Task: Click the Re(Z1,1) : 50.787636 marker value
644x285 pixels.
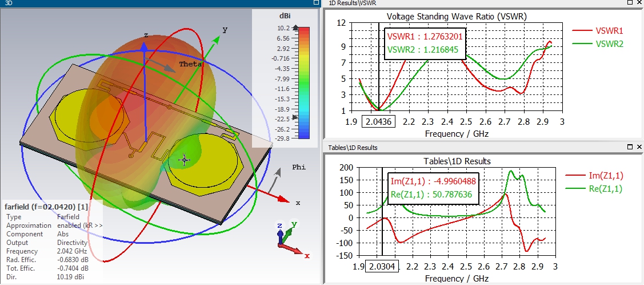Action: click(431, 195)
